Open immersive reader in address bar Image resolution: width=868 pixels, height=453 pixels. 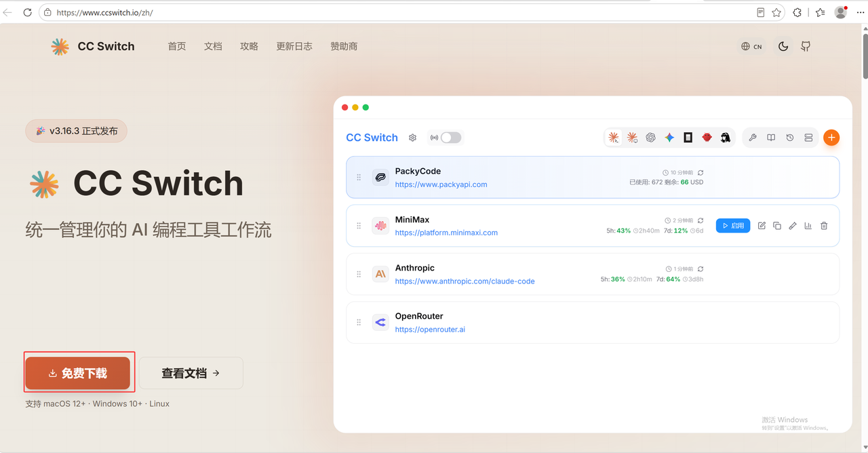pyautogui.click(x=761, y=12)
